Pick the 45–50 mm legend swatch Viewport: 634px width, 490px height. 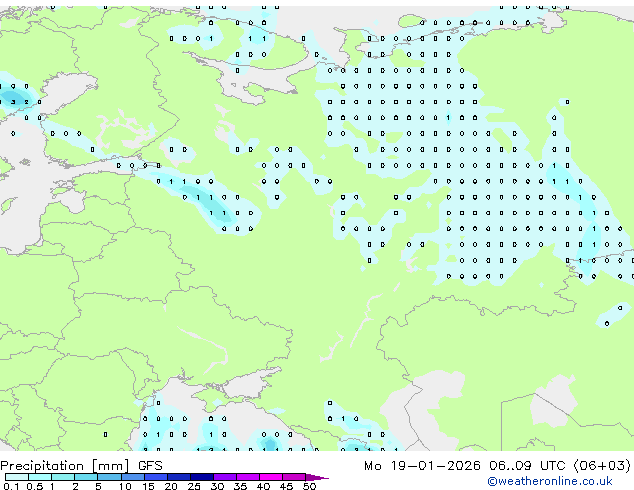(x=294, y=477)
